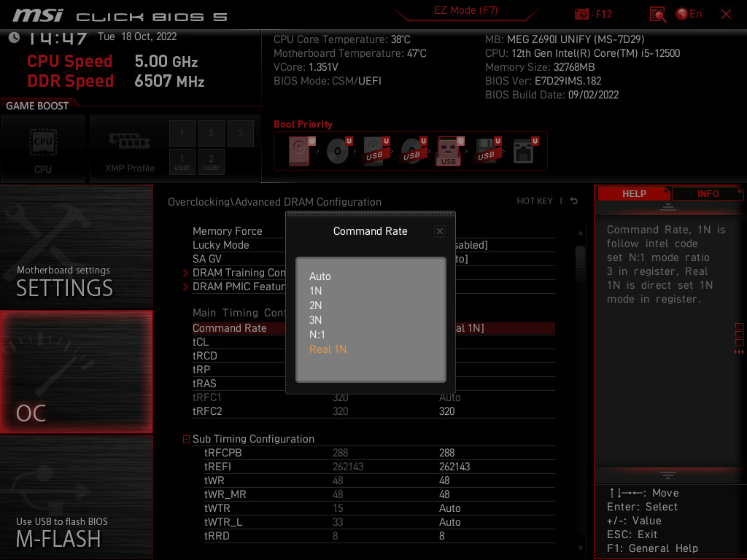
Task: Click the scroll-up arrow of settings list
Action: (x=580, y=233)
